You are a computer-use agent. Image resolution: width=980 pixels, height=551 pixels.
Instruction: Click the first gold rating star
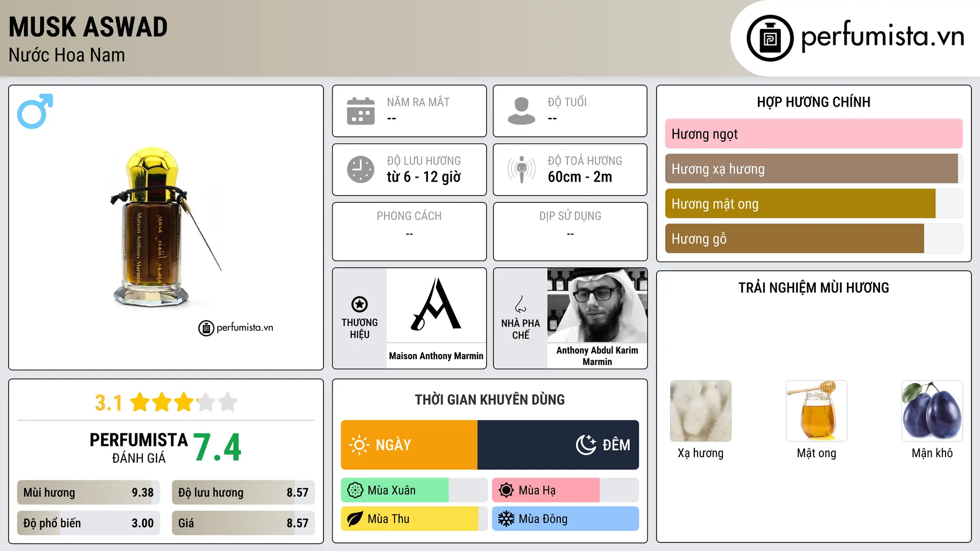coord(140,402)
